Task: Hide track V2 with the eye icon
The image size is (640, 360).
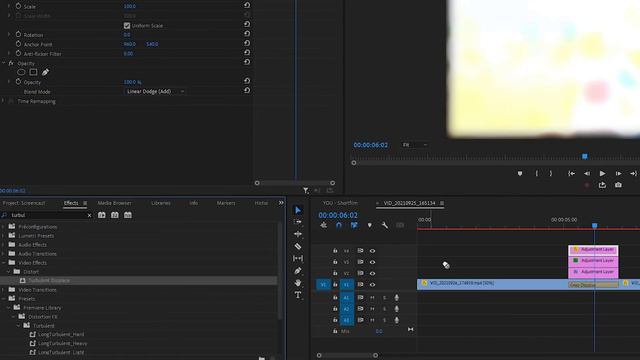Action: pyautogui.click(x=372, y=273)
